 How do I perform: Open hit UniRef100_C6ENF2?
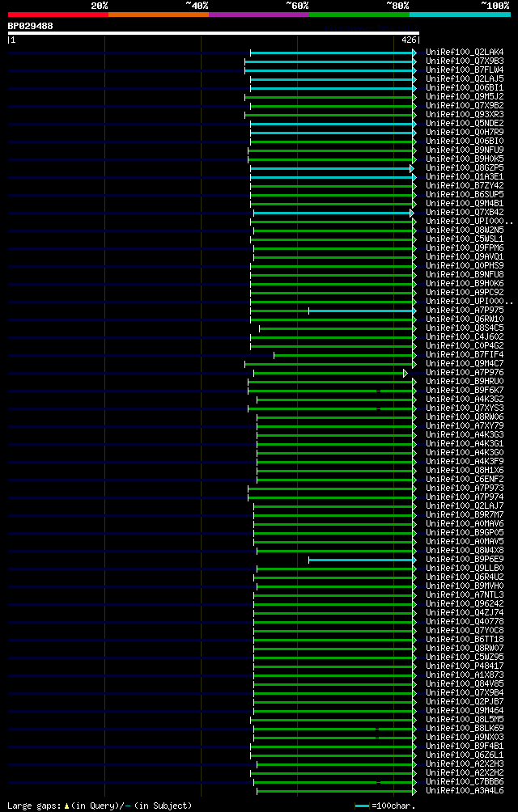pyautogui.click(x=464, y=479)
